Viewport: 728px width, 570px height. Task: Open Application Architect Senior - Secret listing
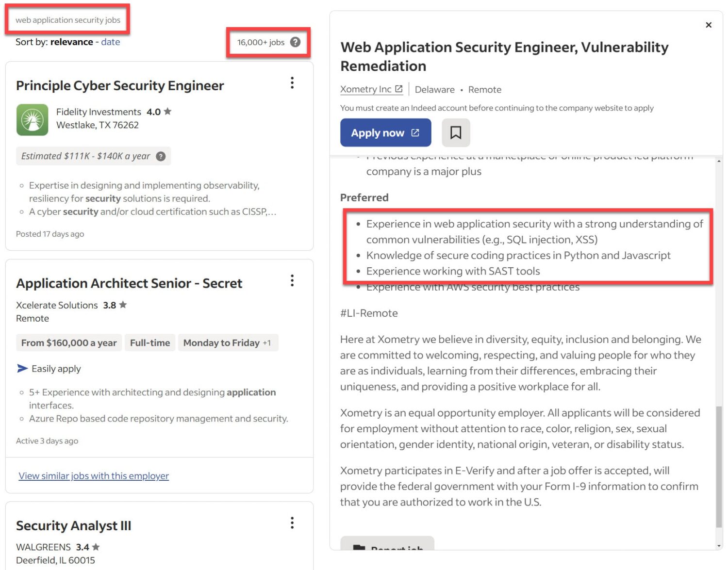coord(129,283)
